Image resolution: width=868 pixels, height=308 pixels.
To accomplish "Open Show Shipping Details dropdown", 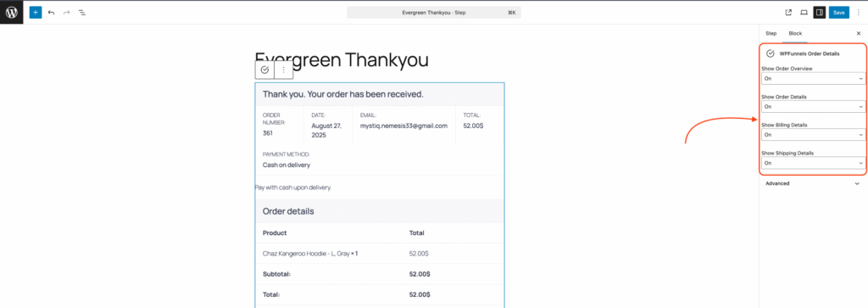I will (x=813, y=163).
